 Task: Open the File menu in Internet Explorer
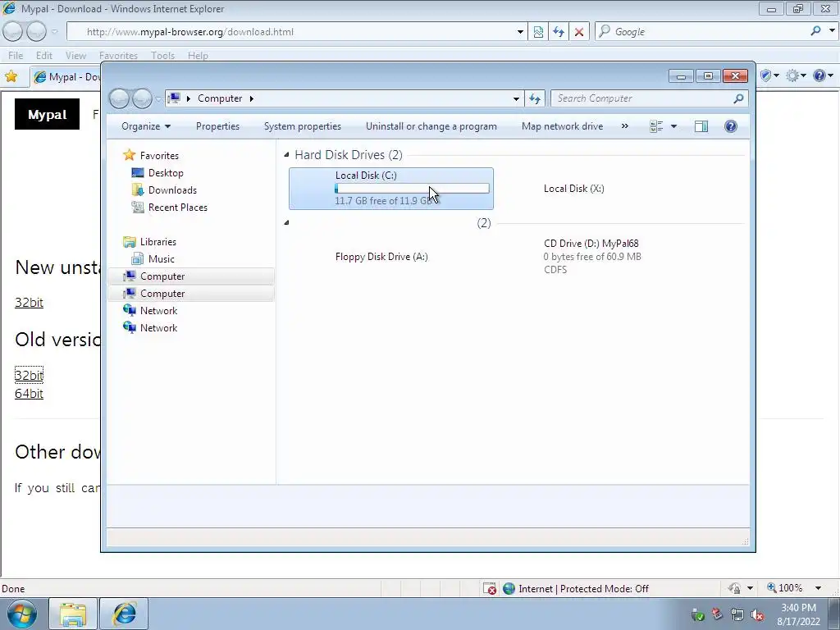pos(16,56)
